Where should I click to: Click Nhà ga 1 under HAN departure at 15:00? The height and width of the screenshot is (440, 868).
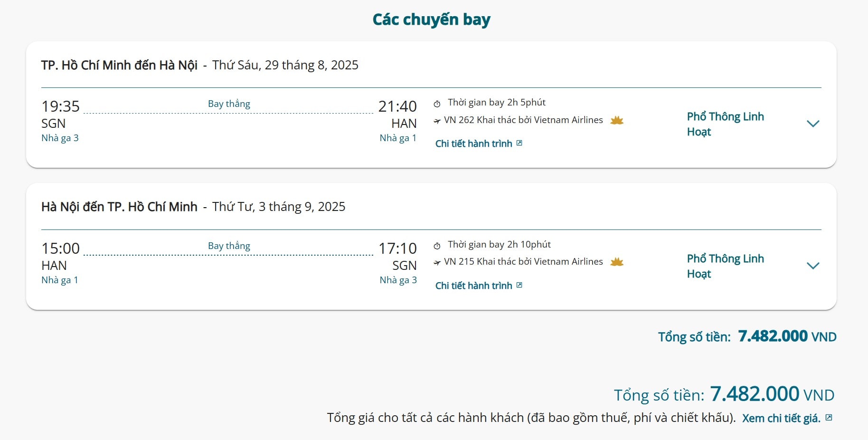click(x=60, y=280)
